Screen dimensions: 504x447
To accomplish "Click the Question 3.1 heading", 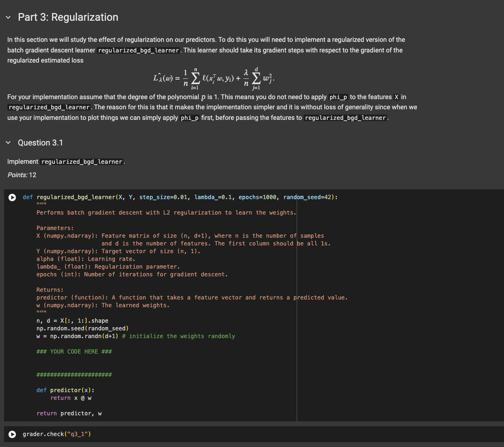I will [x=40, y=143].
